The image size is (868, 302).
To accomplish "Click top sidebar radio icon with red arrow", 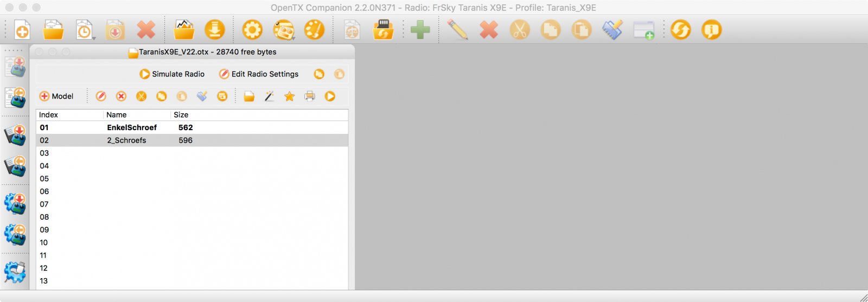I will 15,67.
